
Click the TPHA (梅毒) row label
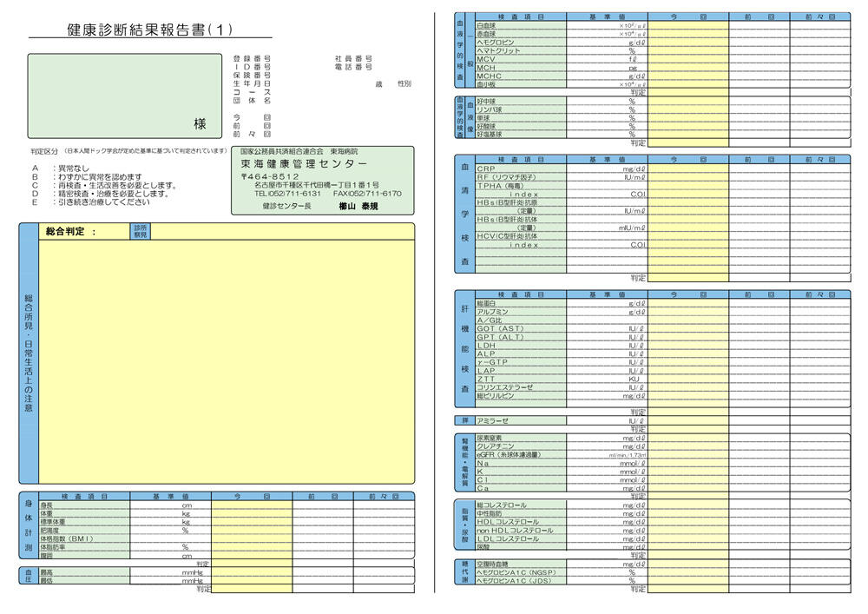pyautogui.click(x=500, y=186)
